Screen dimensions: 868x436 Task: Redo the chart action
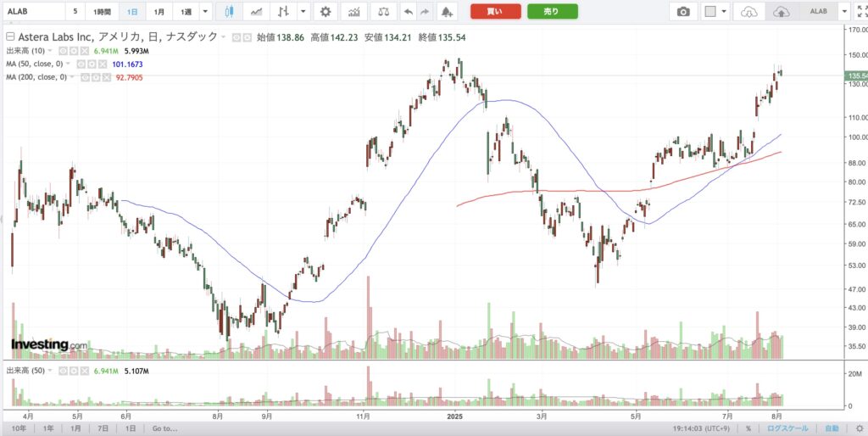425,11
